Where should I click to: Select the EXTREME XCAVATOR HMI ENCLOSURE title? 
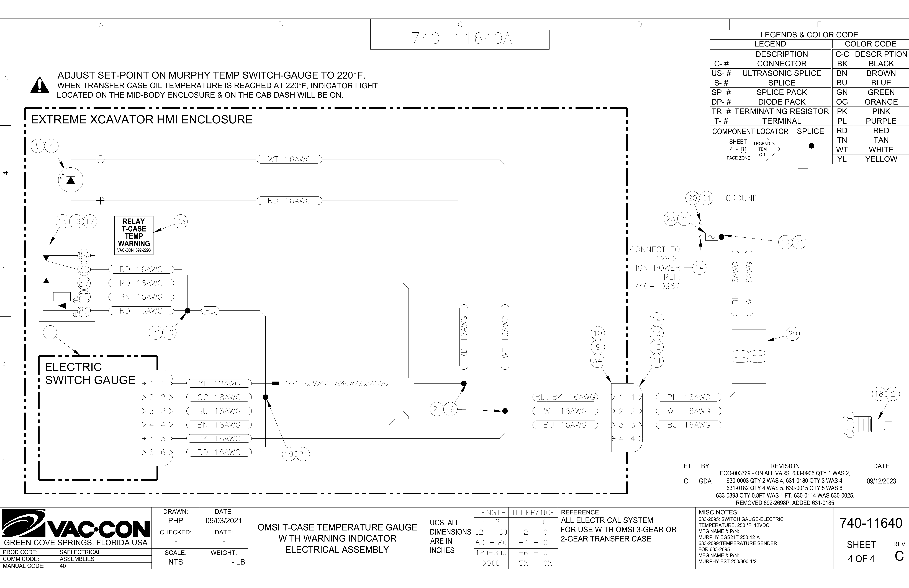(x=142, y=120)
